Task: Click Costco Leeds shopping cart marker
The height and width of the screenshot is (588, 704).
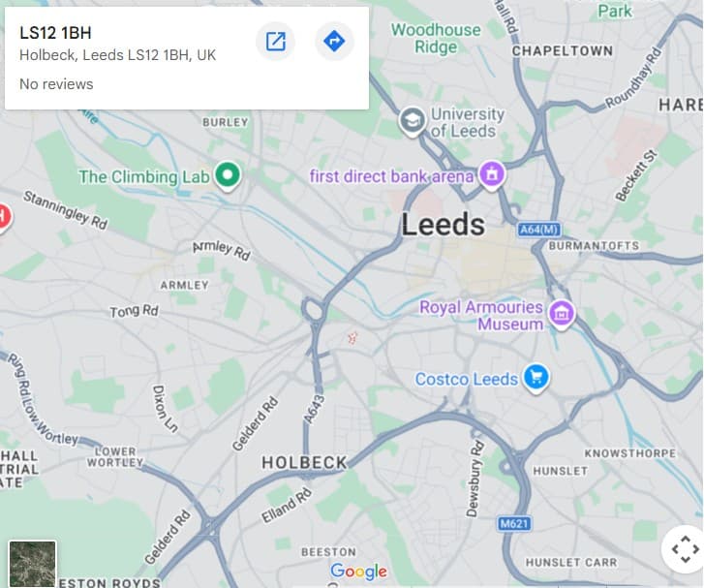Action: [536, 377]
